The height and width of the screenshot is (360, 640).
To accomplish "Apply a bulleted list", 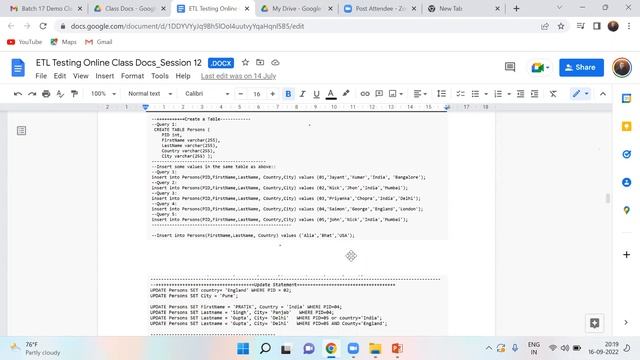I will (475, 94).
